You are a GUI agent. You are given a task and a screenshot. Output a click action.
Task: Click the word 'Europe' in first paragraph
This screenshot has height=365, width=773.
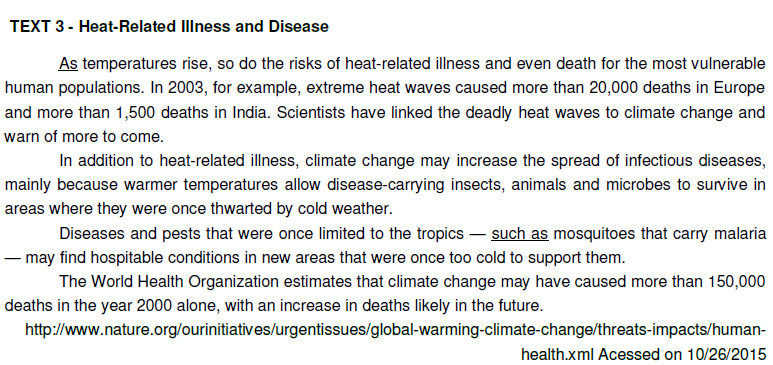click(743, 88)
